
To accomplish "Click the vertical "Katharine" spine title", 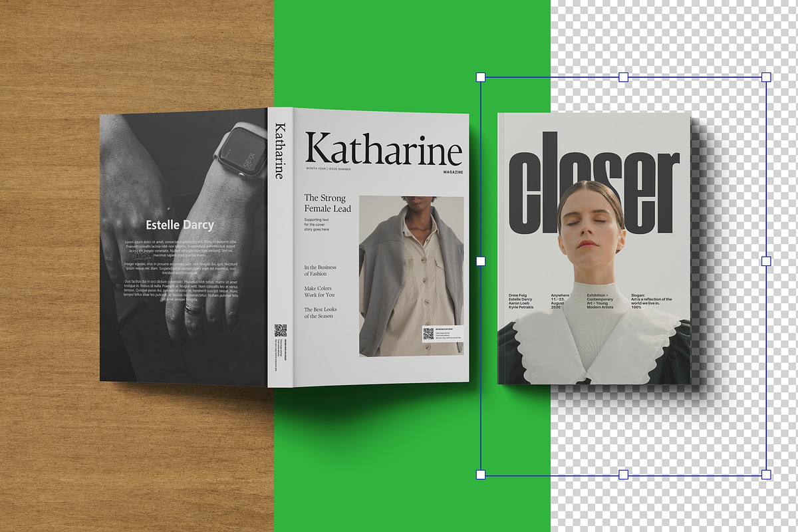I will point(280,151).
